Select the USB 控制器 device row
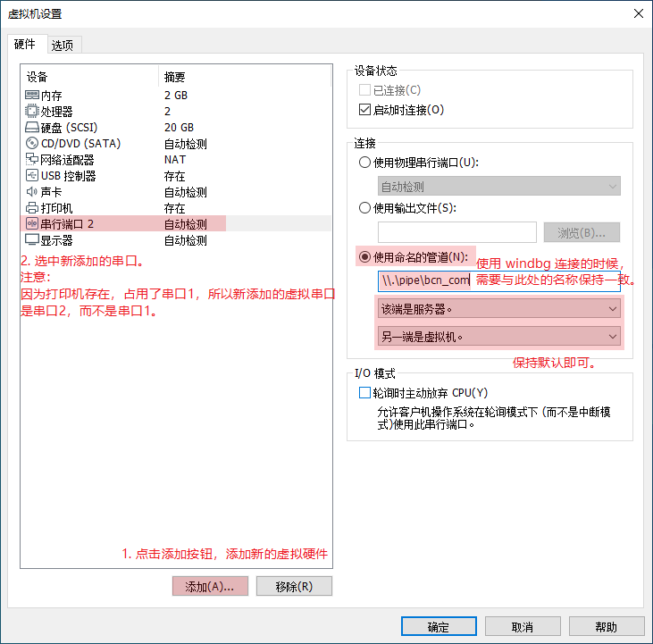 [x=176, y=175]
